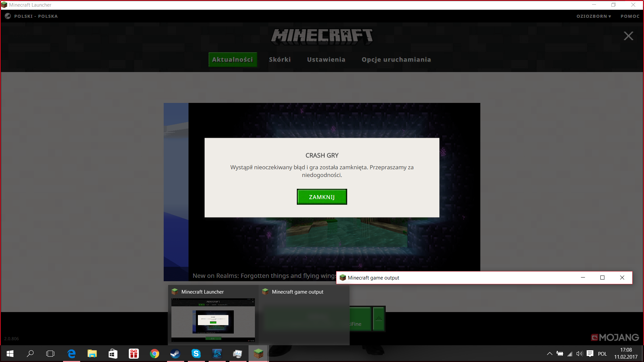644x362 pixels.
Task: Go to Opcje uruchamiania tab
Action: coord(396,60)
